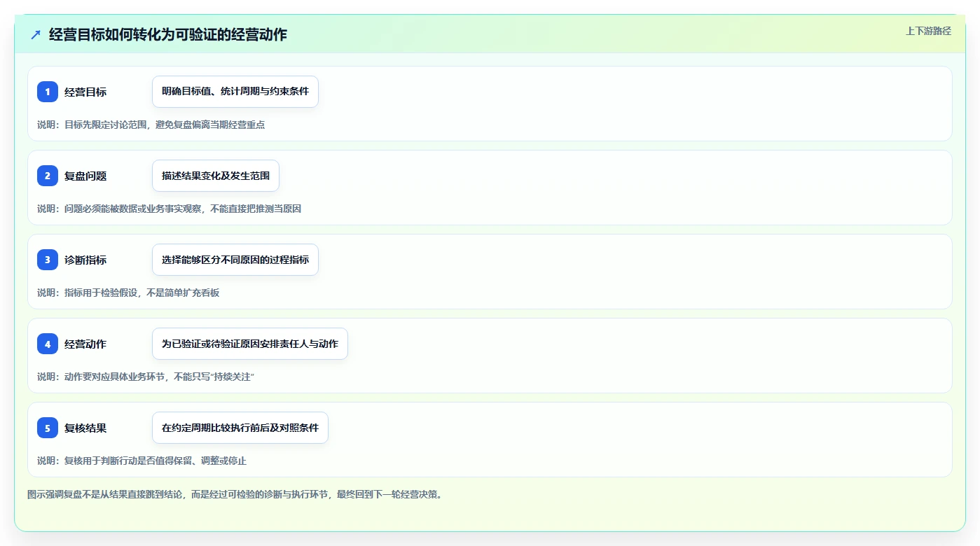Click the step 4 number badge
The width and height of the screenshot is (980, 546).
pos(48,344)
